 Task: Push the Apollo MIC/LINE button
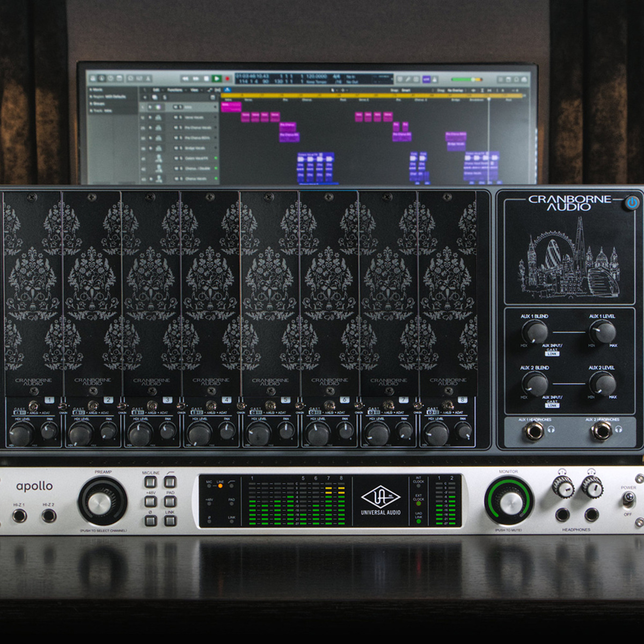151,481
